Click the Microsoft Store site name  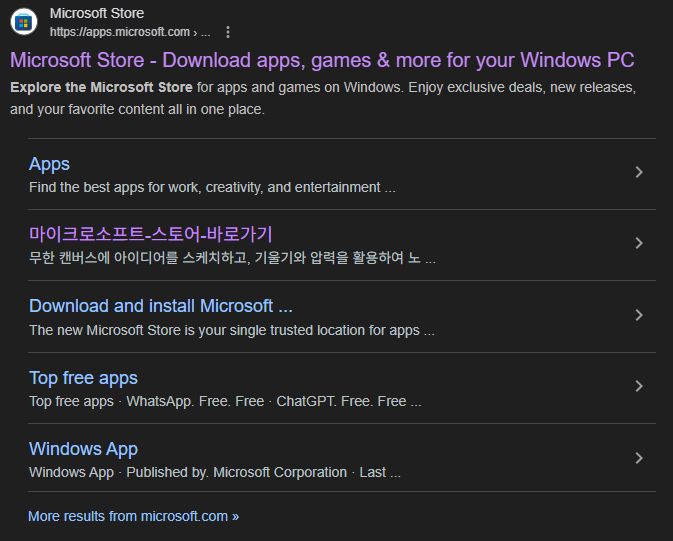click(x=96, y=13)
